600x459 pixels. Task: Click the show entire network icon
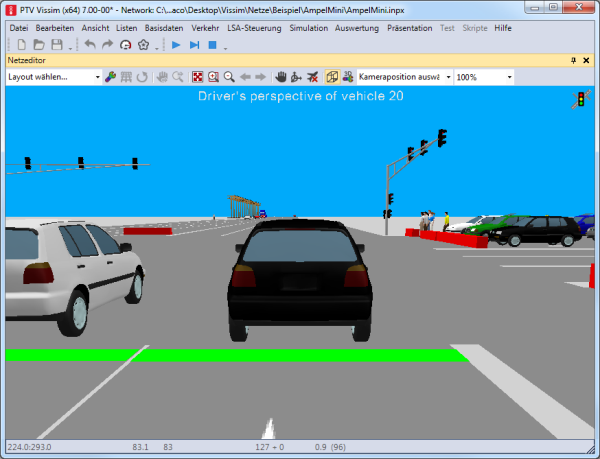point(197,77)
